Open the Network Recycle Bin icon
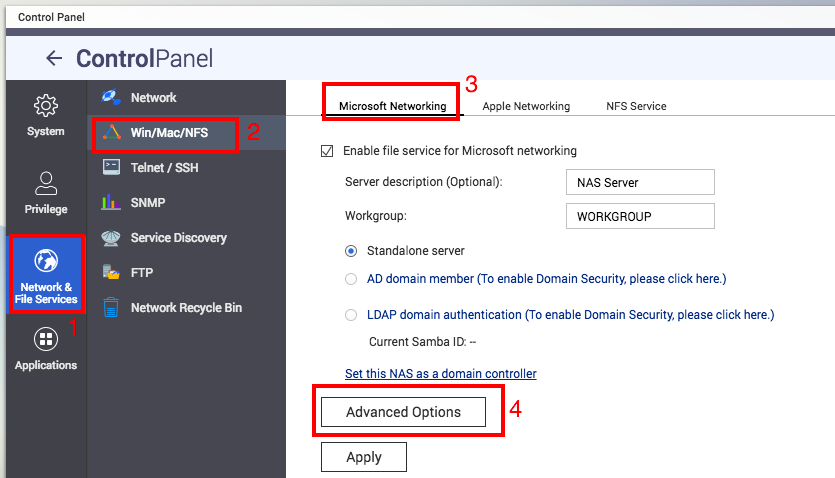The width and height of the screenshot is (835, 478). 112,308
